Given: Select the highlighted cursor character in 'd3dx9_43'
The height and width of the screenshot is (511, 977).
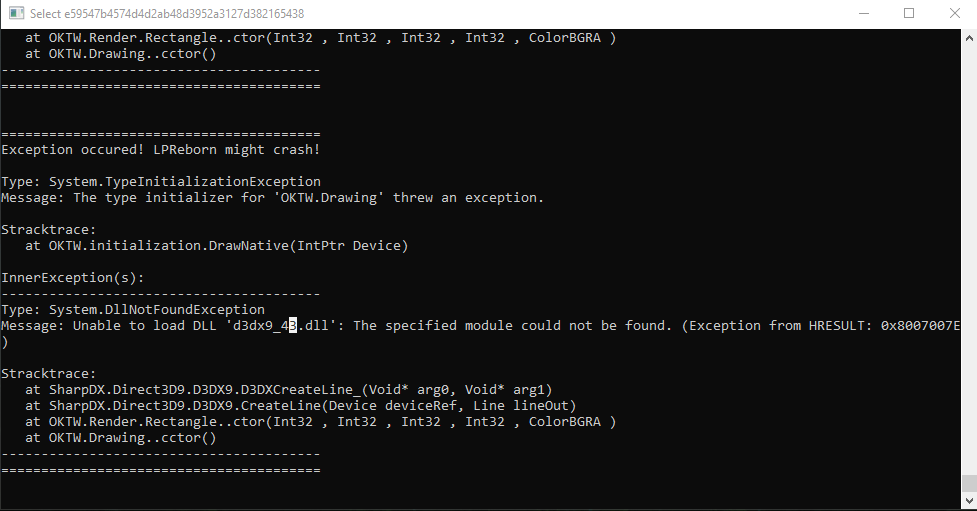Looking at the screenshot, I should click(293, 325).
